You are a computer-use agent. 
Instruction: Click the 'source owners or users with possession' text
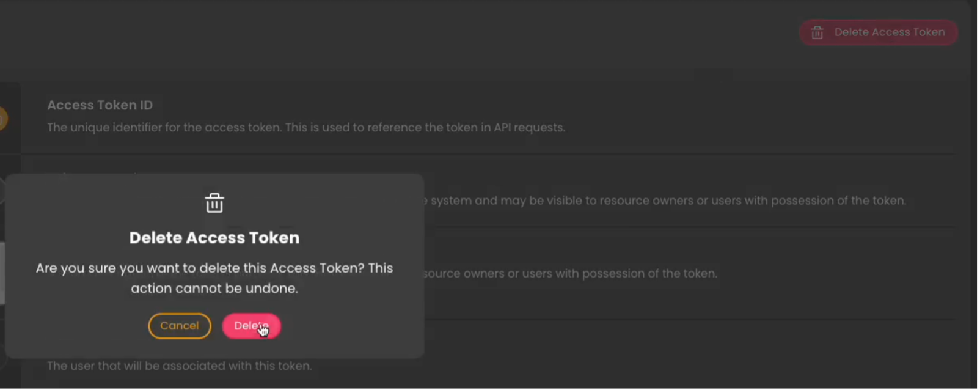click(x=570, y=273)
